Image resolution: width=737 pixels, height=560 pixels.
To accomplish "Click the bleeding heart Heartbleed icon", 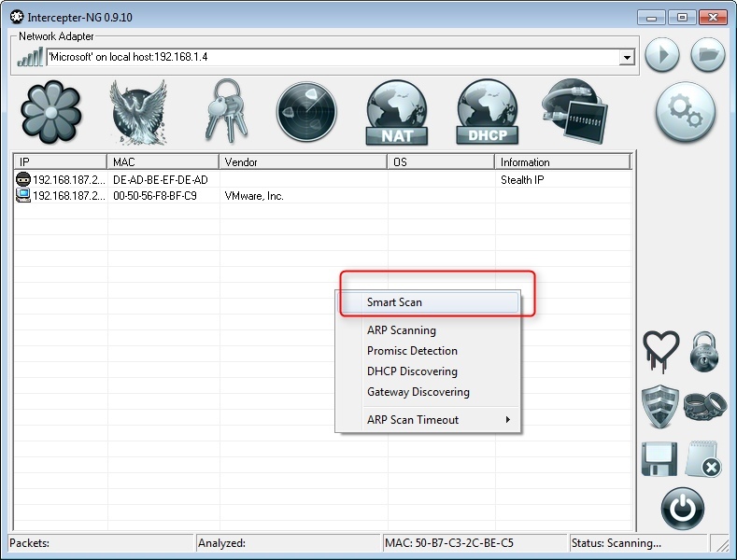I will [660, 350].
